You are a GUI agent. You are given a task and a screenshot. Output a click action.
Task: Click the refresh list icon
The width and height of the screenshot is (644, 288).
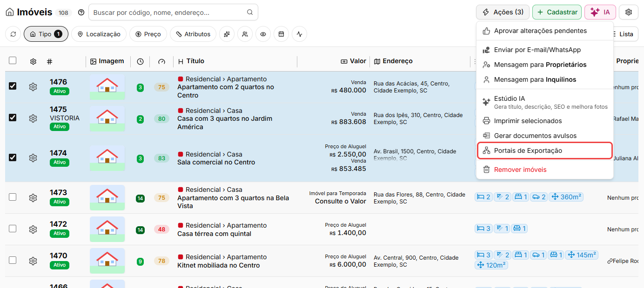click(x=13, y=34)
